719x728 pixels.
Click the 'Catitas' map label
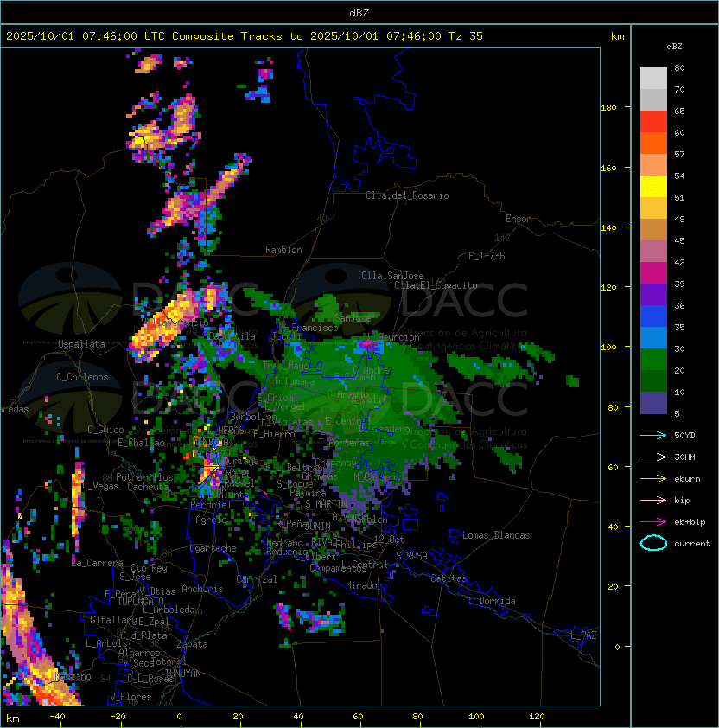tap(449, 578)
